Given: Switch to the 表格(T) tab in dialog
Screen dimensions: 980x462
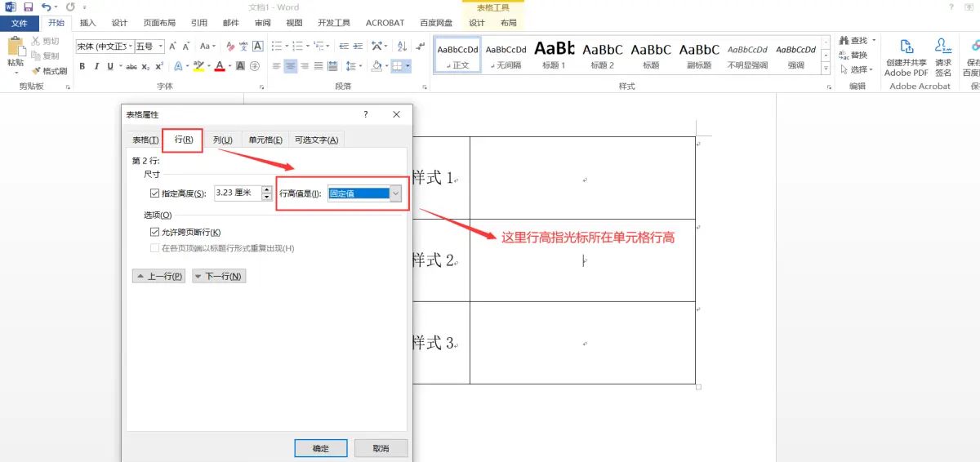Looking at the screenshot, I should (145, 140).
